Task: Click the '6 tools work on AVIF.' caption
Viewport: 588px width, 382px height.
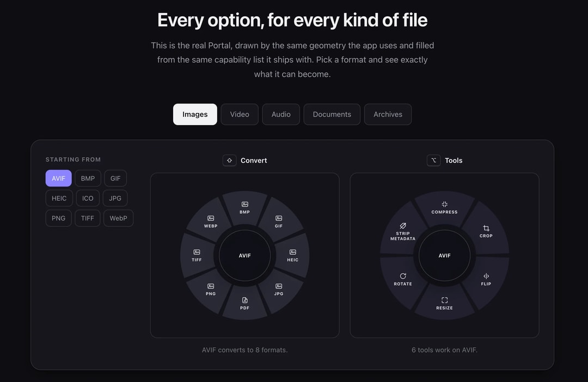Action: coord(444,350)
